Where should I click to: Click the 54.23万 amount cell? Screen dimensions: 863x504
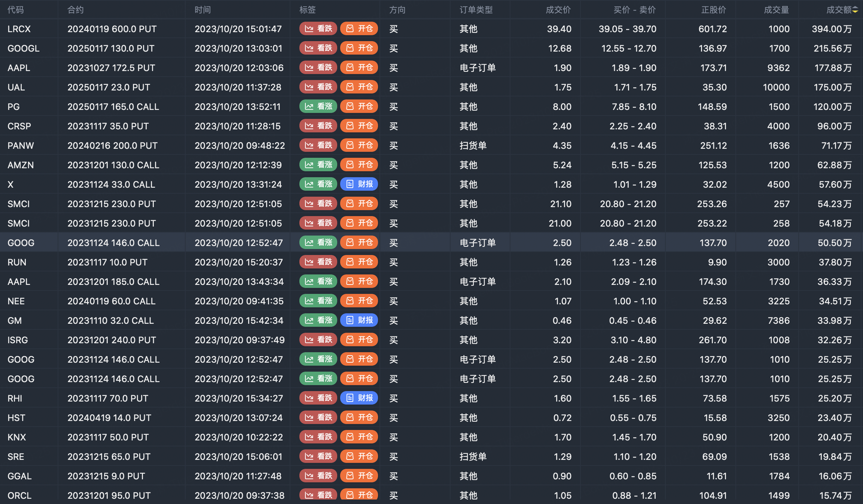click(835, 204)
